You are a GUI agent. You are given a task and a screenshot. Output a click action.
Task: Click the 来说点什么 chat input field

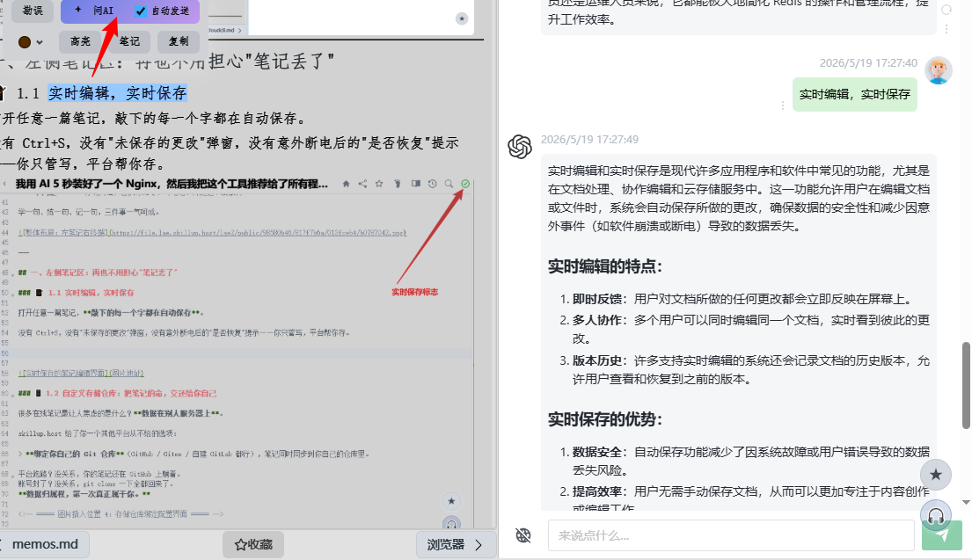[x=732, y=535]
